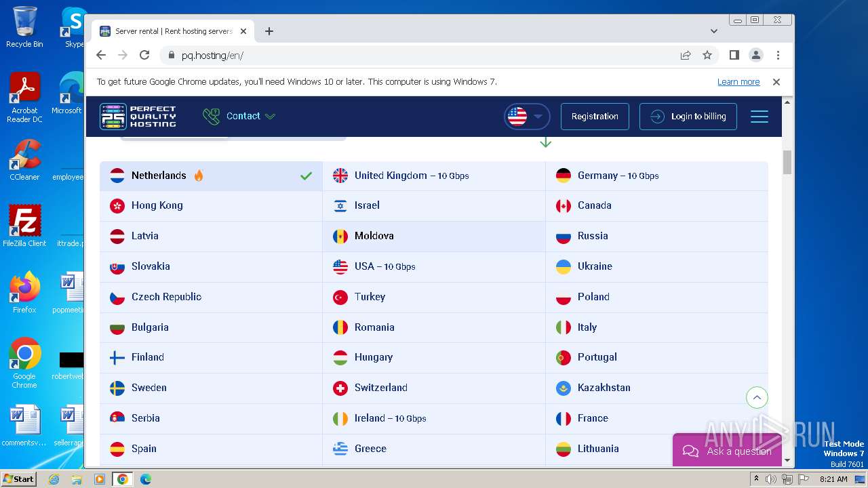Open Firefox desktop icon

[24, 293]
